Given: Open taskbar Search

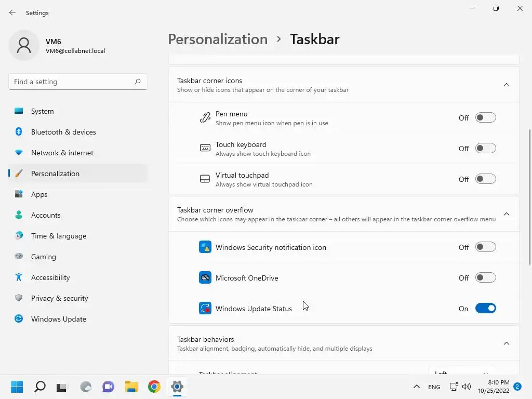Looking at the screenshot, I should pyautogui.click(x=39, y=387).
